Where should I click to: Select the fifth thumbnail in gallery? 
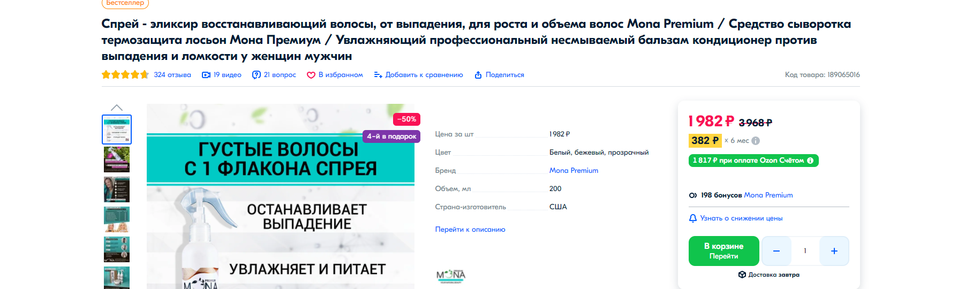117,249
